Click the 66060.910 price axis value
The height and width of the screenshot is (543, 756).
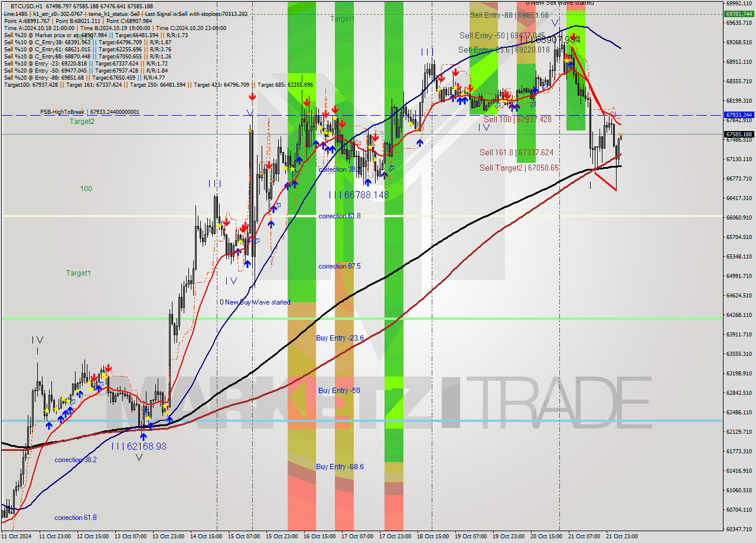coord(739,217)
